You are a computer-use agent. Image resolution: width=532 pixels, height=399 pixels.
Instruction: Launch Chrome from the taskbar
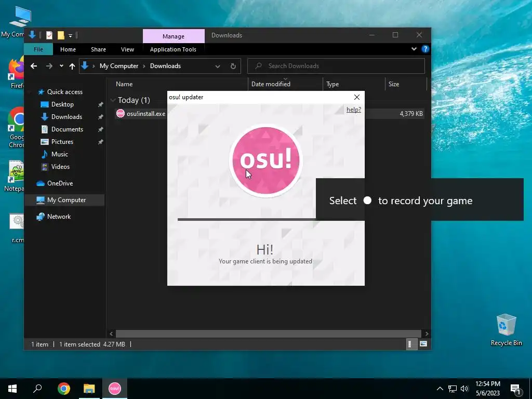[x=64, y=389]
